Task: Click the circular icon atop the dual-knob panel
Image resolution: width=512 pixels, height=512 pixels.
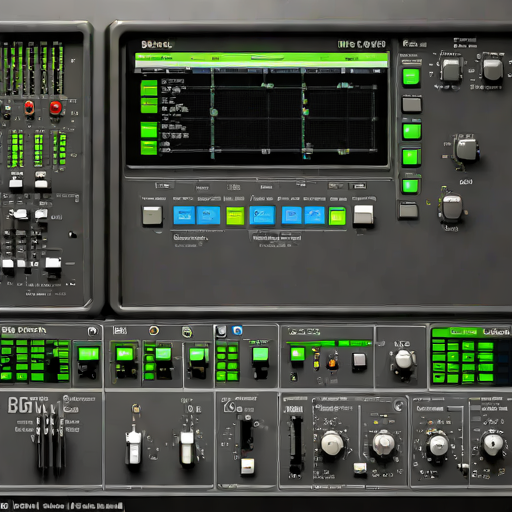Action: point(398,405)
